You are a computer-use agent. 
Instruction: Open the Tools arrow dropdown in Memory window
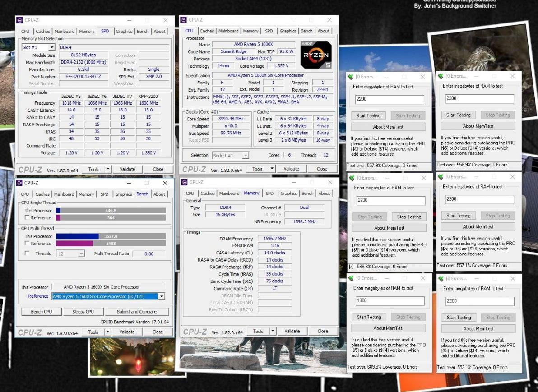[x=273, y=331]
